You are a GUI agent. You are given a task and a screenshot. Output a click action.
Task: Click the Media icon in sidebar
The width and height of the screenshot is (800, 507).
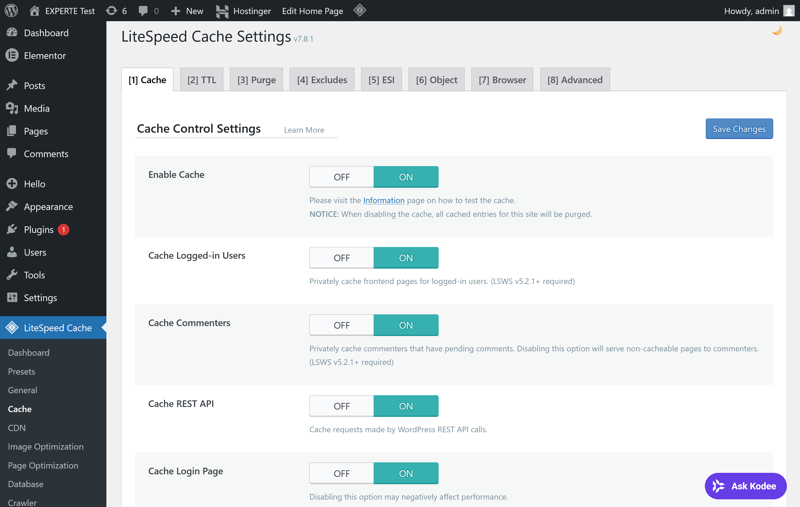tap(12, 108)
